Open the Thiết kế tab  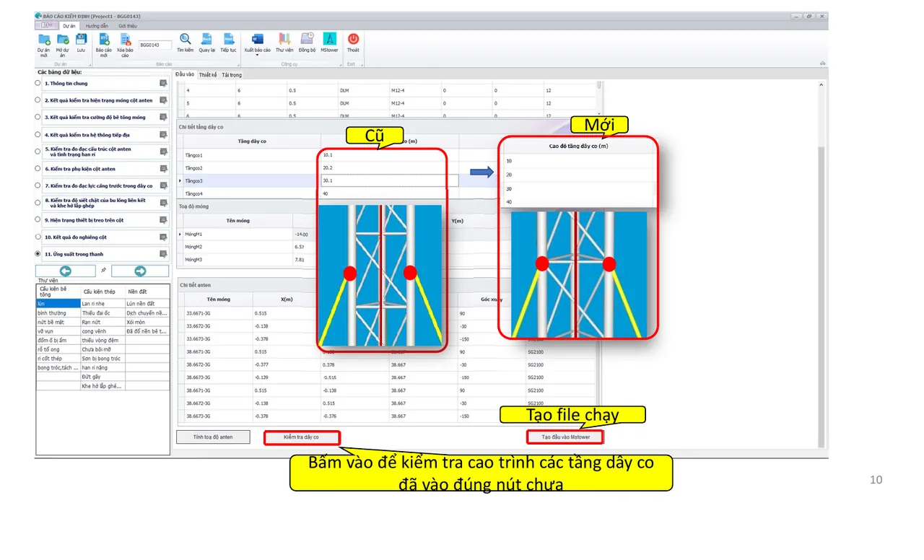208,75
